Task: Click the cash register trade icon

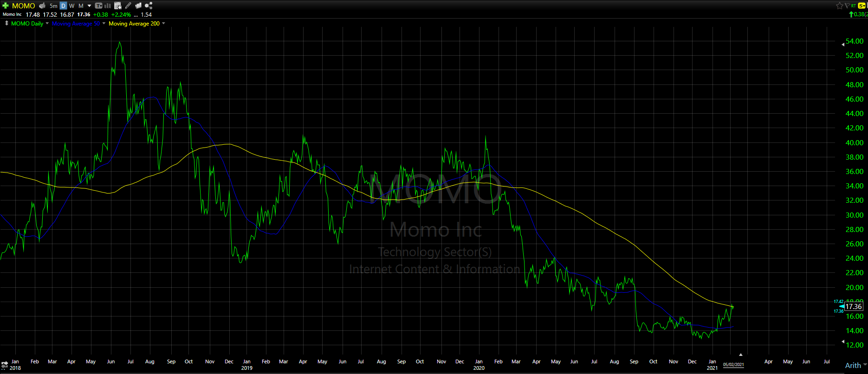Action: point(42,6)
